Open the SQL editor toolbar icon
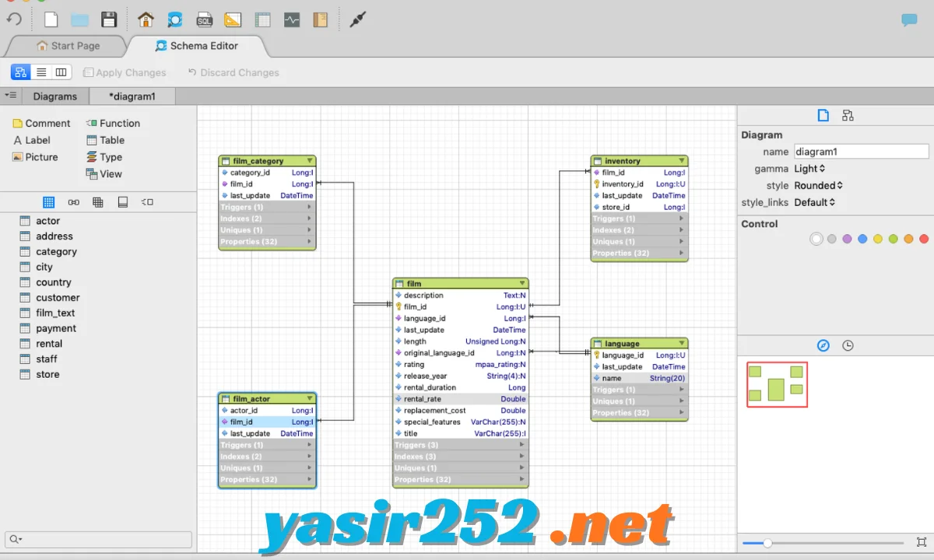Viewport: 934px width, 560px height. coord(204,20)
